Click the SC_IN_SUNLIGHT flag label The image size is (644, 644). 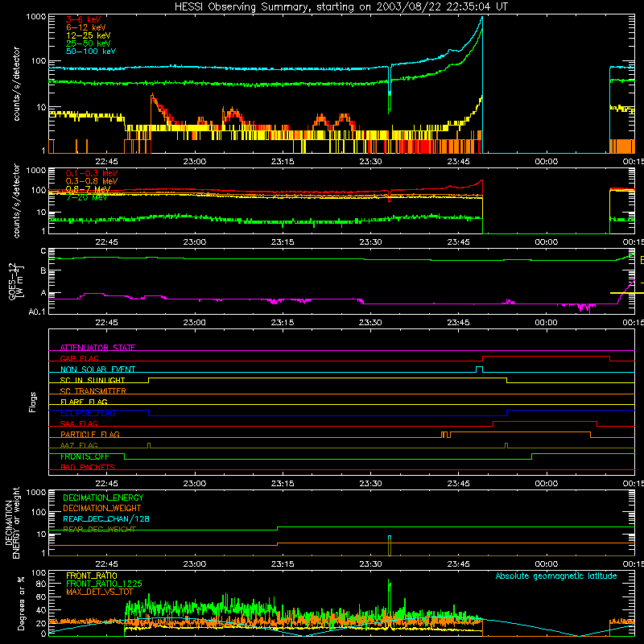click(93, 380)
